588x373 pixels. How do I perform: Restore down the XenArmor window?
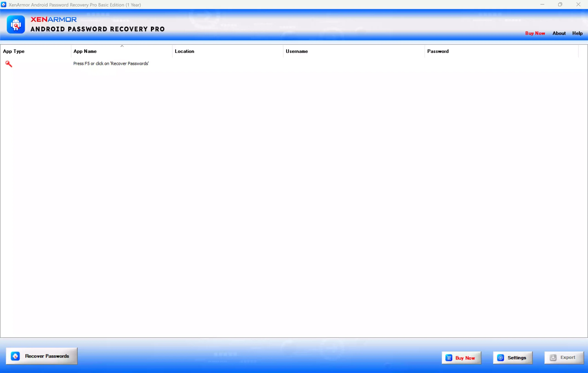[560, 4]
